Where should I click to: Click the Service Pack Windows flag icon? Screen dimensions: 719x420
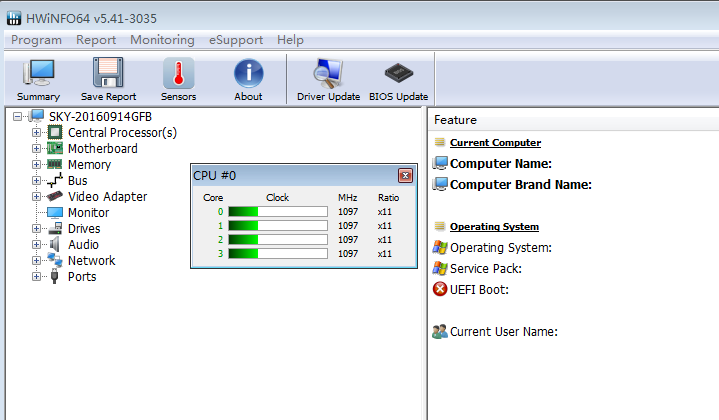point(440,269)
